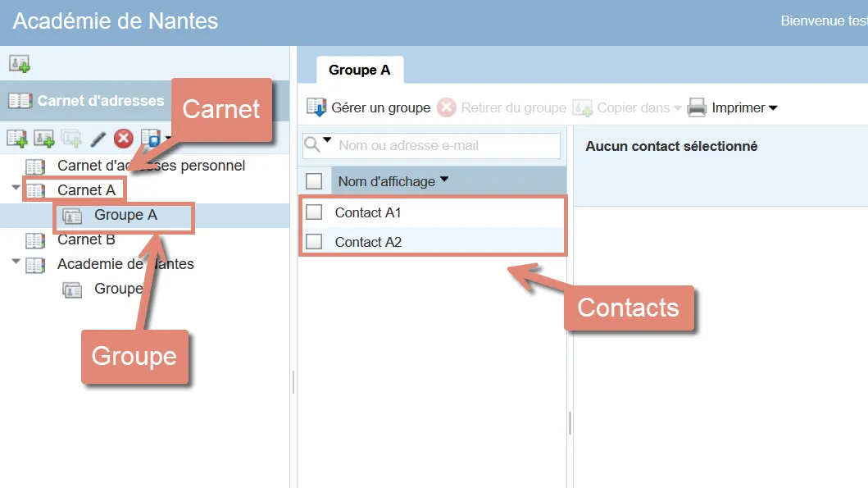Open the Nom d'affichage sort dropdown
Image resolution: width=868 pixels, height=488 pixels.
pyautogui.click(x=444, y=180)
